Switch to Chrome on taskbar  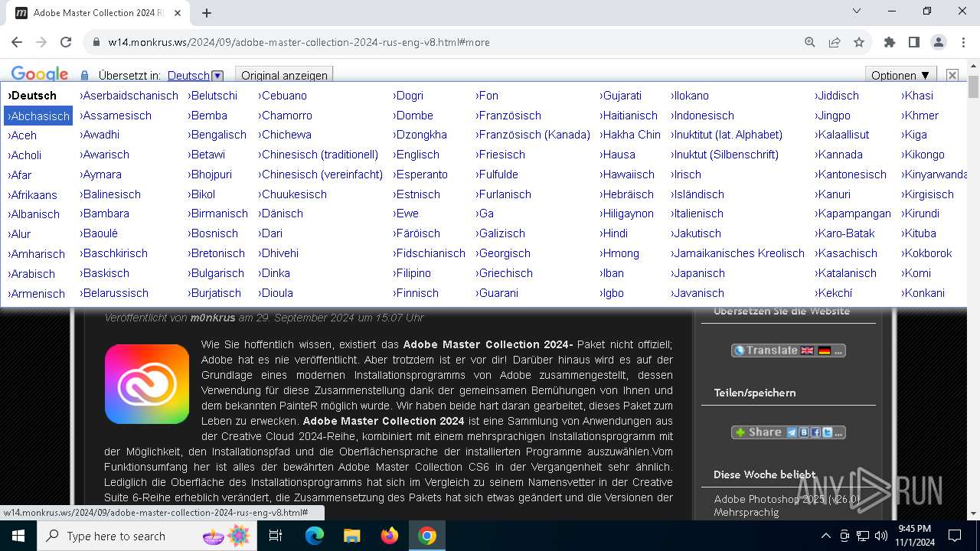(x=427, y=536)
